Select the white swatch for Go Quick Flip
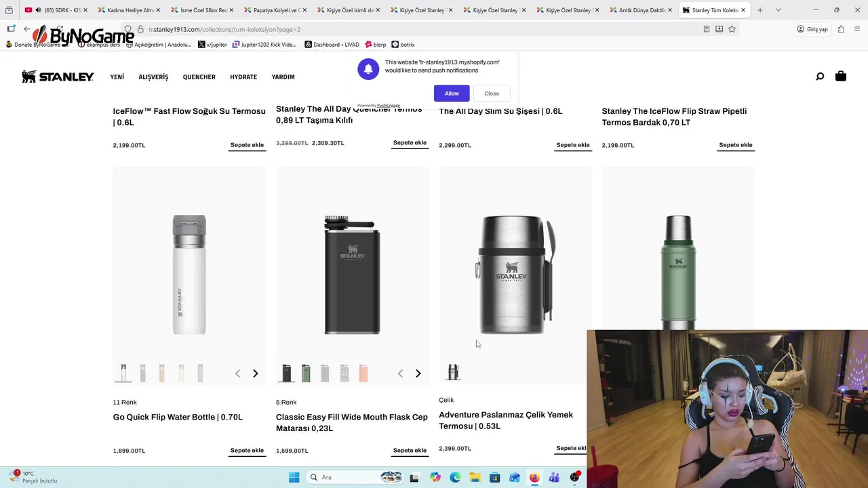 tap(123, 373)
